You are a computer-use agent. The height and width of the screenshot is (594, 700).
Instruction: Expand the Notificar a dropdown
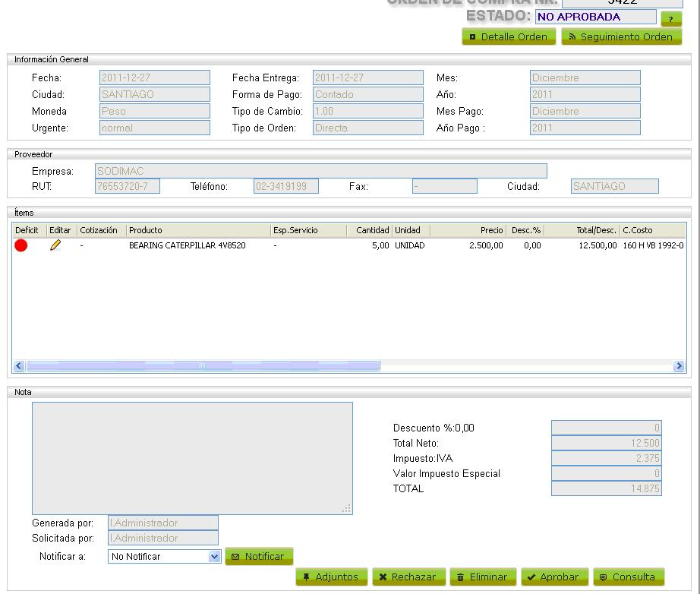215,557
